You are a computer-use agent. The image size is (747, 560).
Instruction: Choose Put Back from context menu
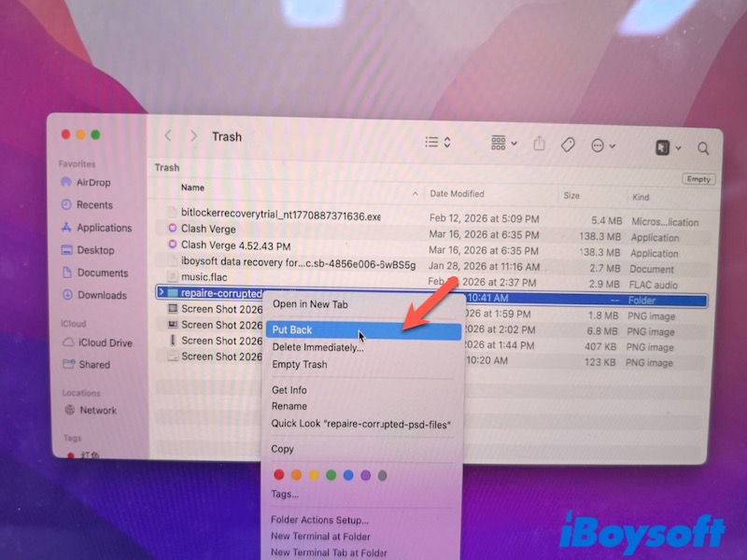coord(292,329)
